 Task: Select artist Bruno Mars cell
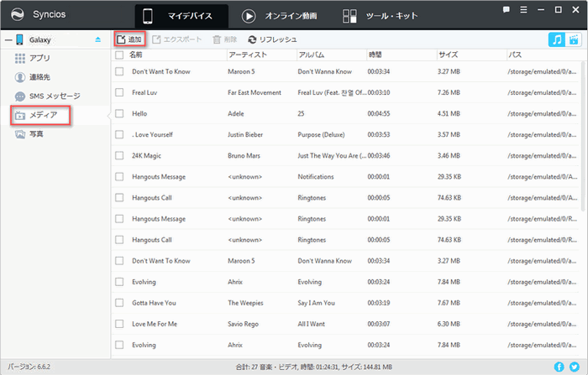click(x=244, y=155)
